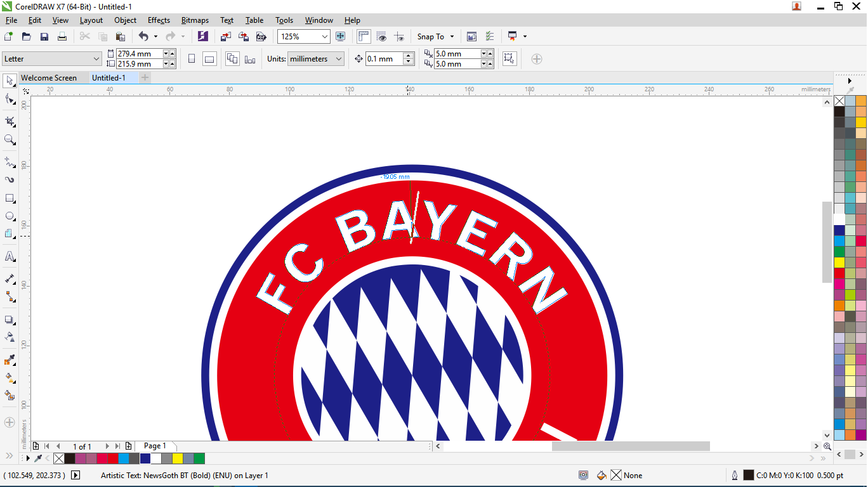Click the Save icon in toolbar
The image size is (868, 487).
44,37
